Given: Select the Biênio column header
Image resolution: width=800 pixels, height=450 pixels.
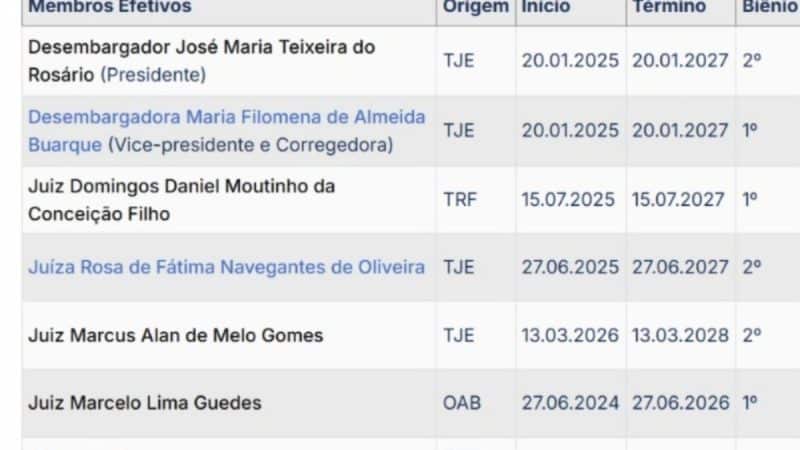Looking at the screenshot, I should click(x=768, y=7).
